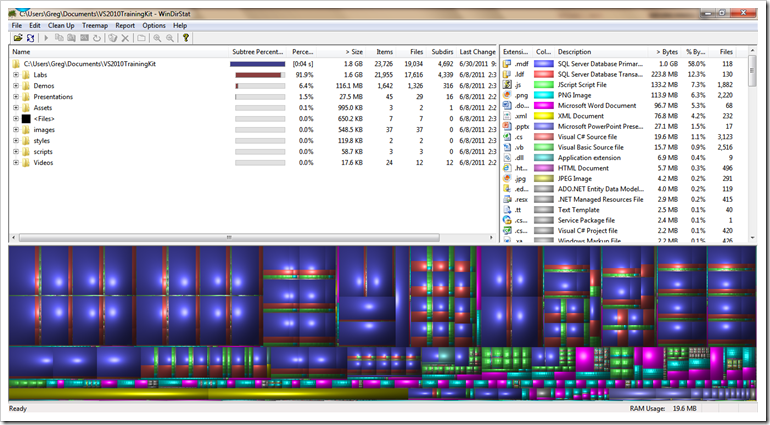Click the RAM Usage 19.6 MB status text
Image resolution: width=770 pixels, height=425 pixels.
pyautogui.click(x=663, y=408)
